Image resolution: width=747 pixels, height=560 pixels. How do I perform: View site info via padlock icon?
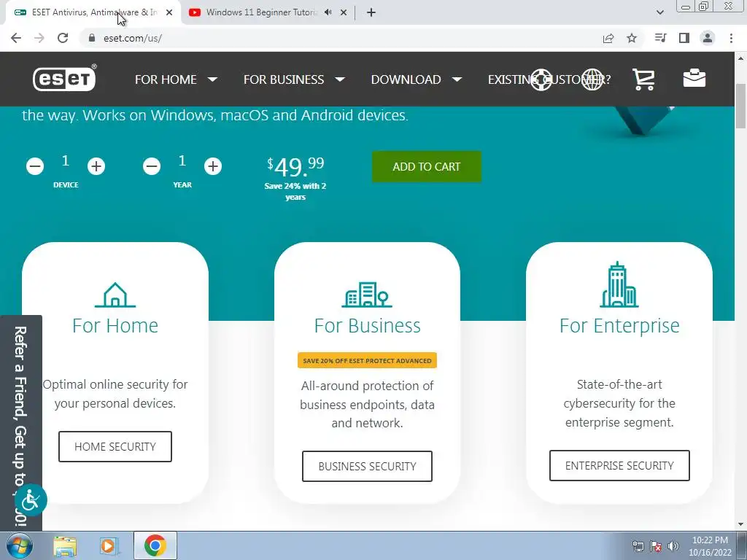coord(92,38)
